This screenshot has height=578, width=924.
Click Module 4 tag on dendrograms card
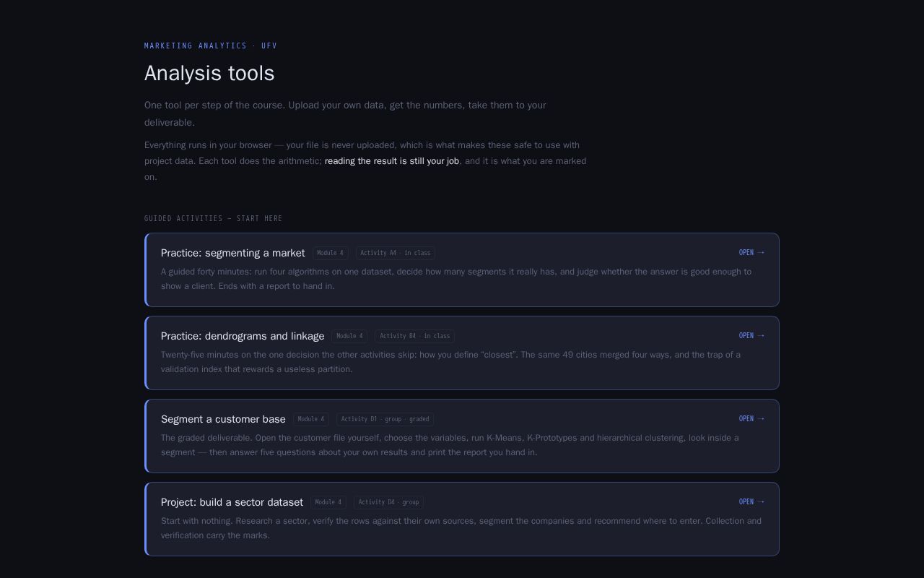click(x=349, y=336)
